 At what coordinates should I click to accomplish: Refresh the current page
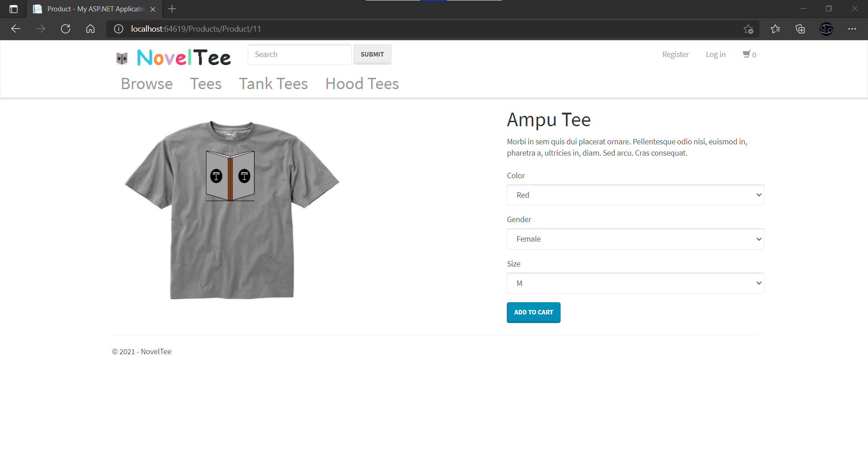(x=66, y=29)
